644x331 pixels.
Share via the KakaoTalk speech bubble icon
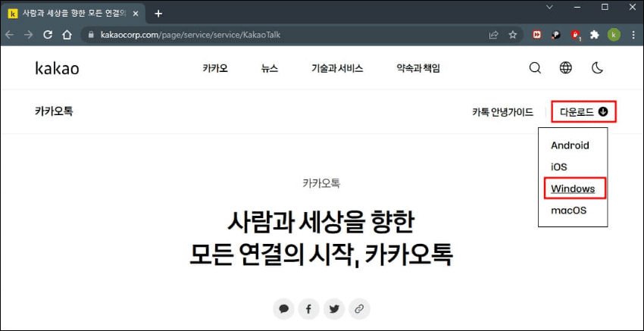[x=283, y=309]
